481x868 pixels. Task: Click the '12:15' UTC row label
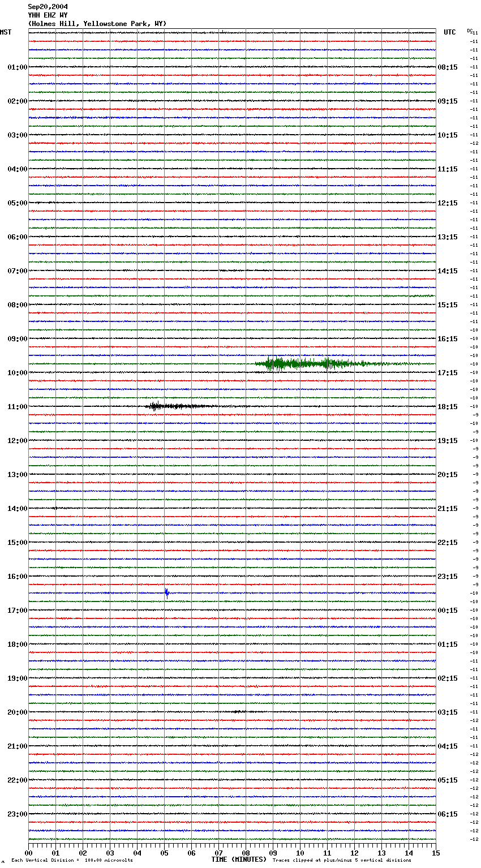tap(448, 203)
